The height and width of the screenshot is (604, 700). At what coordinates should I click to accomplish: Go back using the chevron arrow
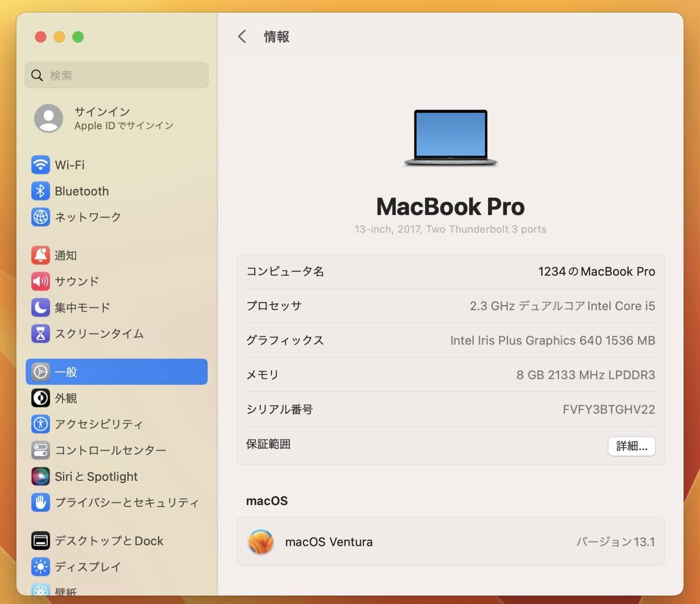coord(242,37)
